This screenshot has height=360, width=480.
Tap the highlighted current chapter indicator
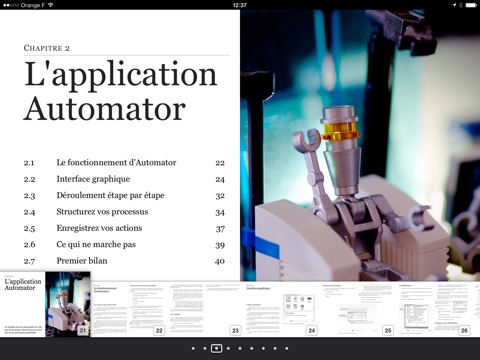click(x=216, y=348)
